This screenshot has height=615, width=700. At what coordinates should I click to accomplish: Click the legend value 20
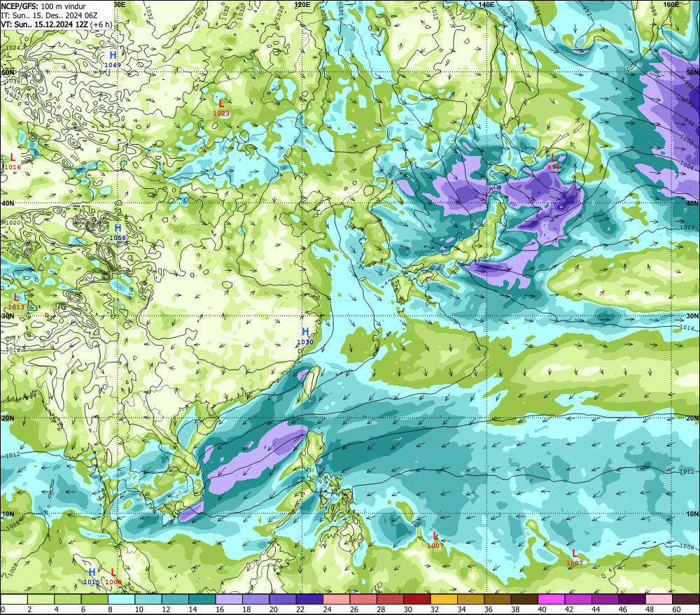click(273, 609)
